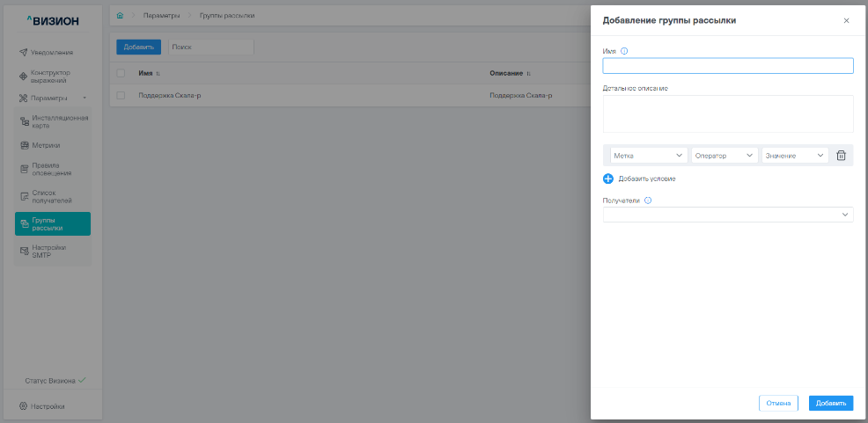Open Настройки SMTP menu item
Viewport: 868px width, 423px height.
(53, 251)
